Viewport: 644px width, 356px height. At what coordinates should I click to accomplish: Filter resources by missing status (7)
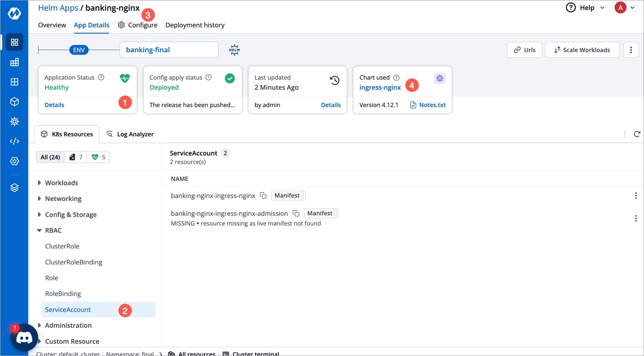click(x=76, y=157)
